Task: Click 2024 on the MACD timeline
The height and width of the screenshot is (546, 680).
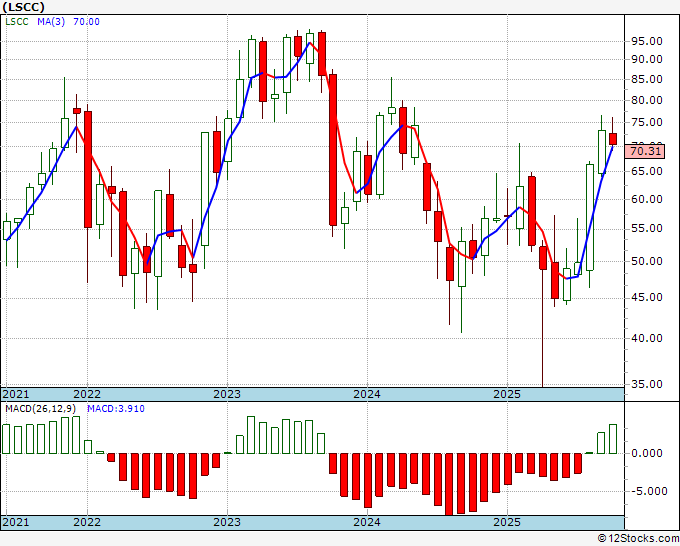Action: 367,522
